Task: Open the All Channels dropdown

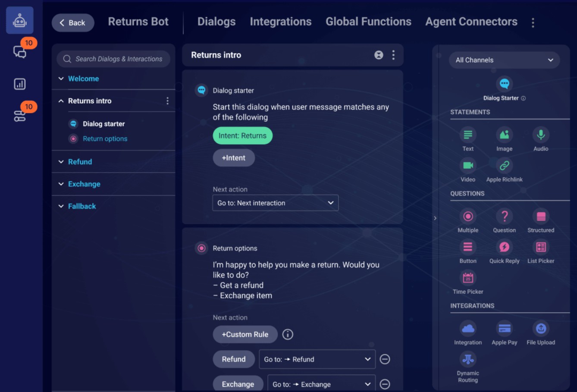Action: coord(504,60)
